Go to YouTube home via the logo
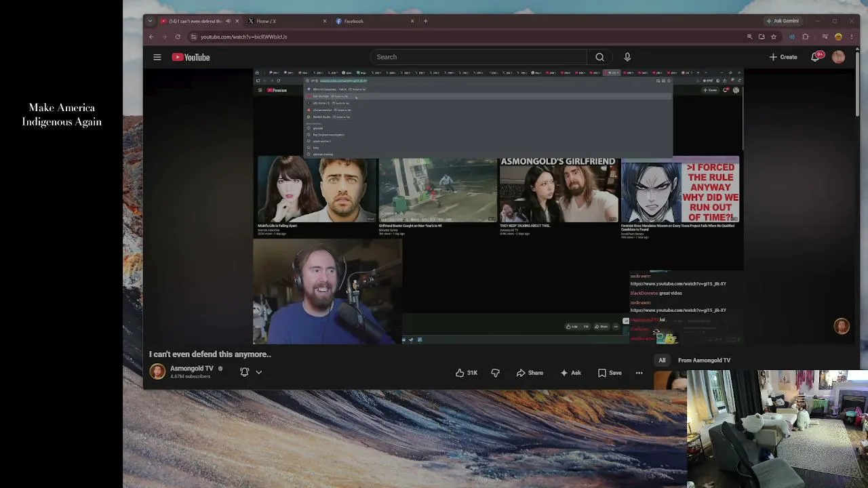The height and width of the screenshot is (488, 868). pos(191,58)
